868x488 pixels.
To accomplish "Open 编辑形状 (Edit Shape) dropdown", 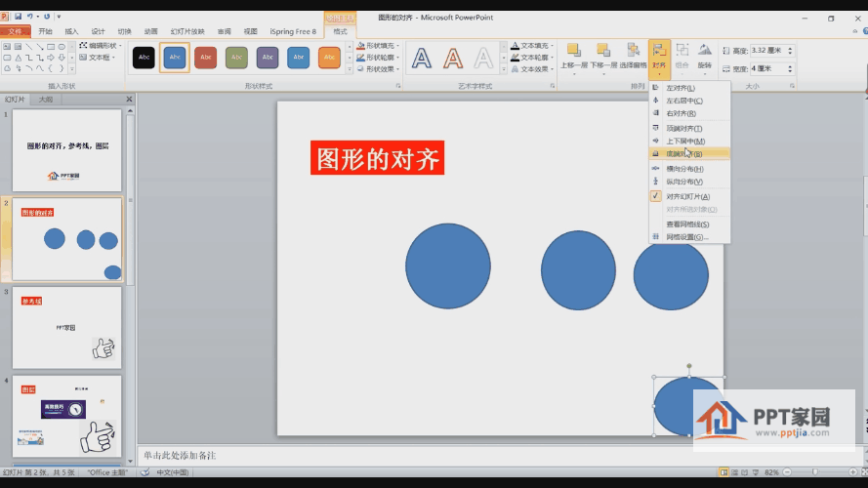I will click(x=101, y=45).
